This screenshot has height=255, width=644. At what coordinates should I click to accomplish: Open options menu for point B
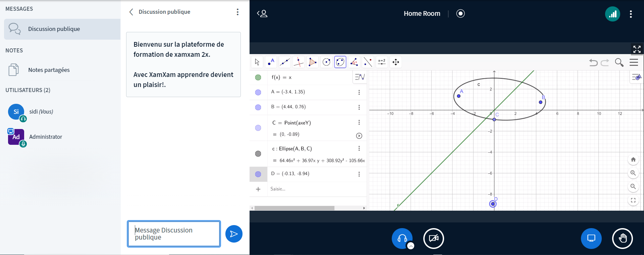[x=359, y=107]
